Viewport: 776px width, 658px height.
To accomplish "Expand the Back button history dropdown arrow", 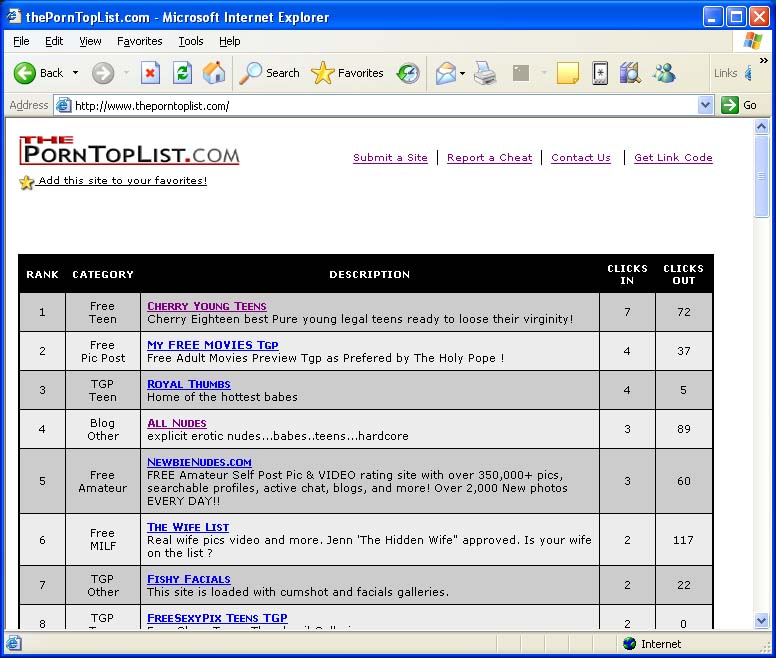I will 75,73.
